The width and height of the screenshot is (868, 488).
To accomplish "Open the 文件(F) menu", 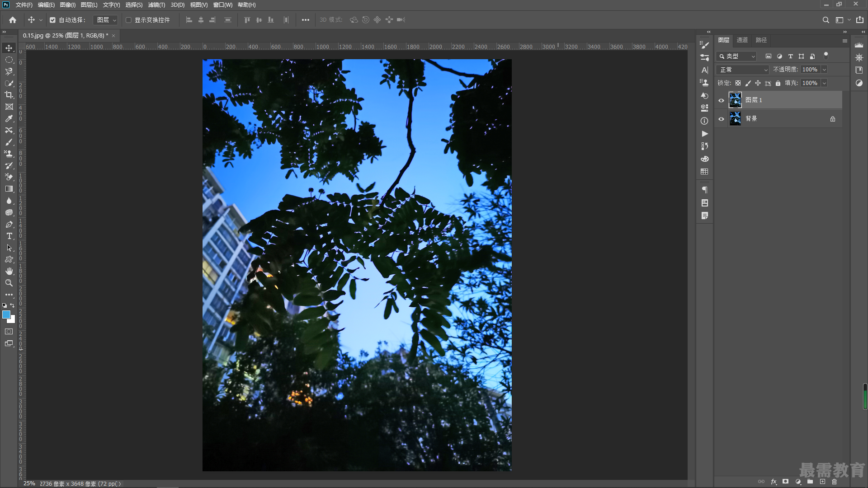I will [24, 5].
